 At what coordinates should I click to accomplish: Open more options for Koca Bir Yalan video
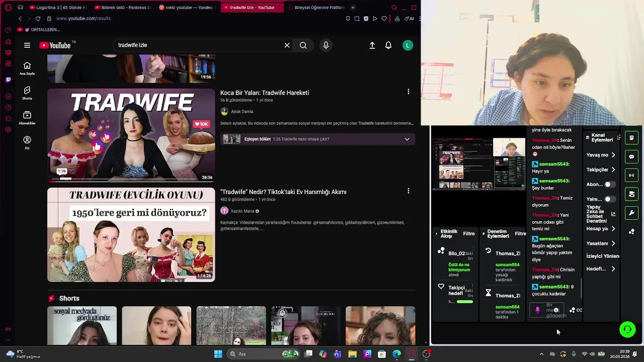coord(409,92)
